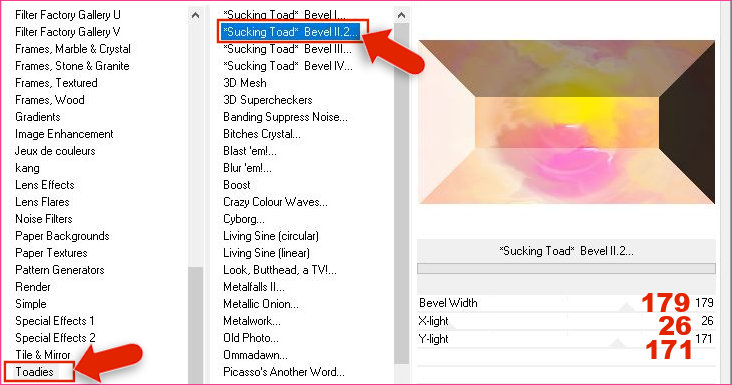Select the 3D Mesh filter
This screenshot has width=732, height=385.
245,83
